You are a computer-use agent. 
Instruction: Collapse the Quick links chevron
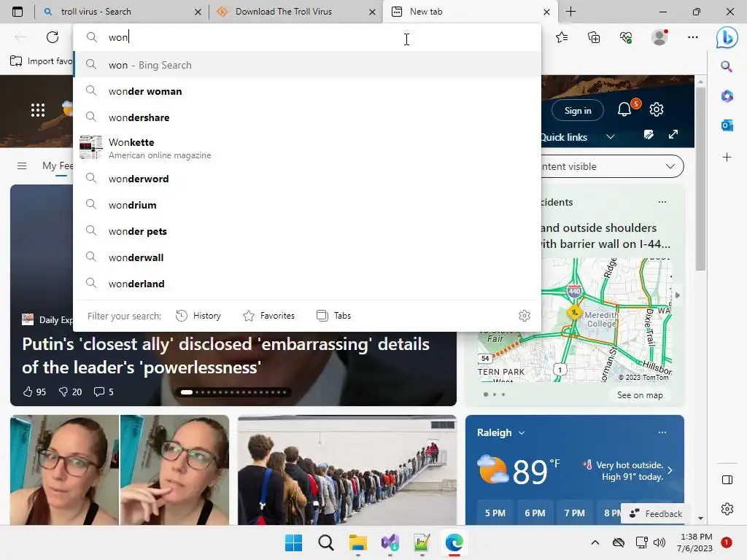(611, 137)
